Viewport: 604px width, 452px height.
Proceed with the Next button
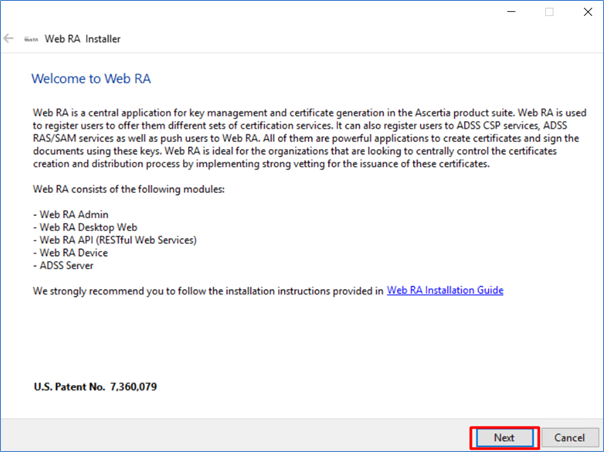pyautogui.click(x=505, y=438)
